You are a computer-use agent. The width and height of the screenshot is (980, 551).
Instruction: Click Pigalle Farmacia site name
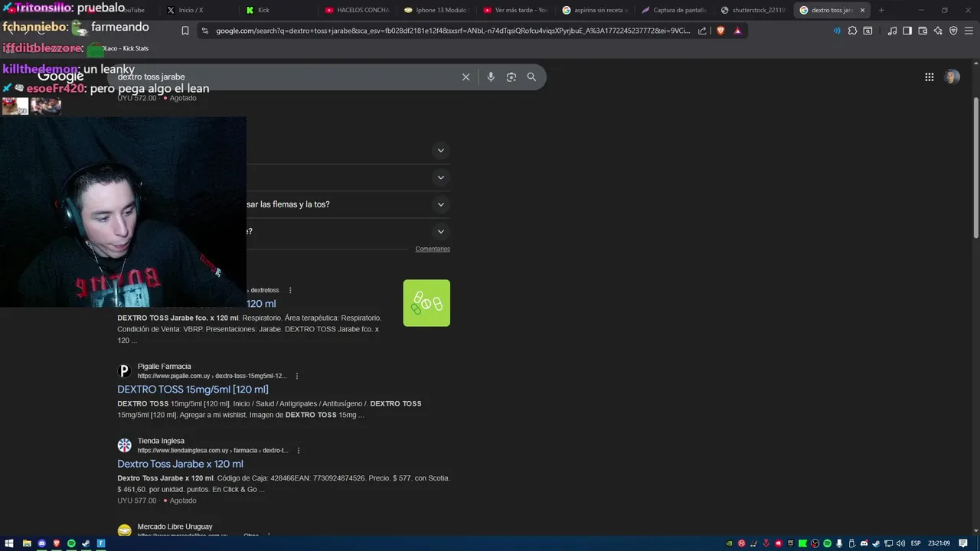pos(164,367)
